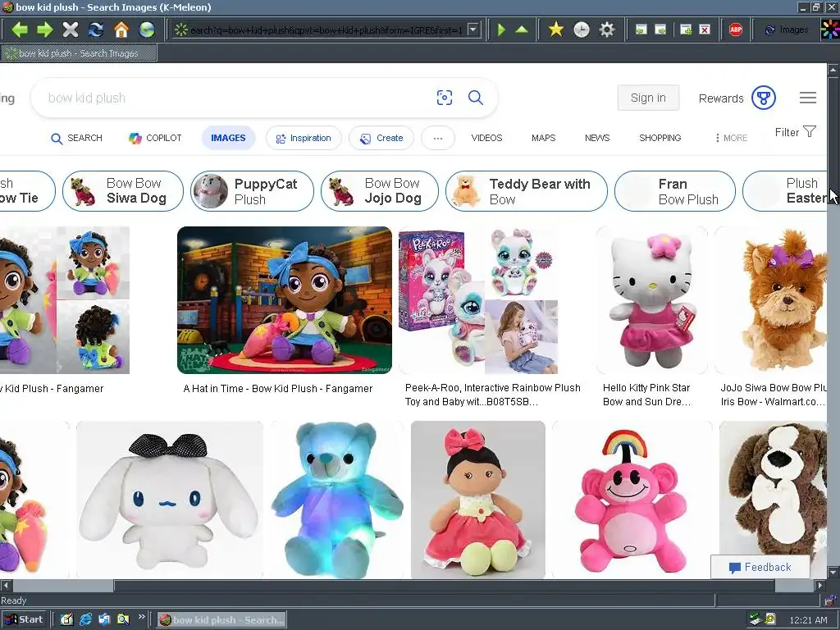Screen dimensions: 840x630
Task: Open the glowing blue teddy bear image
Action: pos(337,500)
